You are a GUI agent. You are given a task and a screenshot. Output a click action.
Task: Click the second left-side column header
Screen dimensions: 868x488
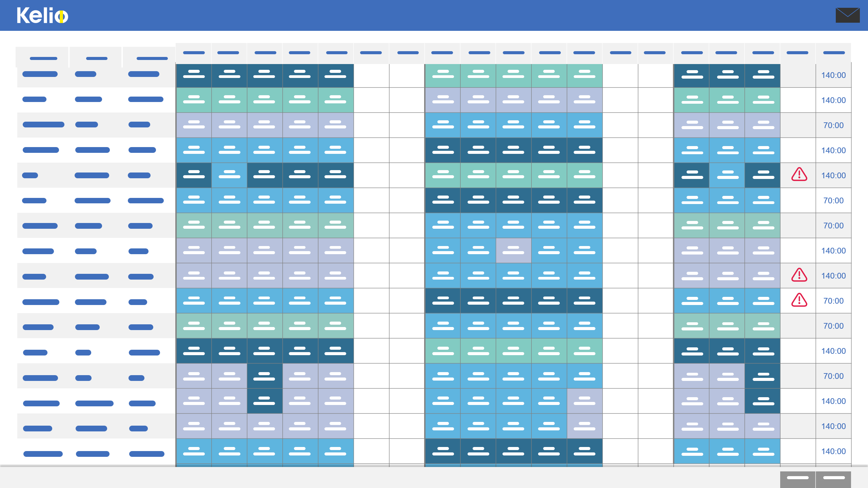point(97,58)
